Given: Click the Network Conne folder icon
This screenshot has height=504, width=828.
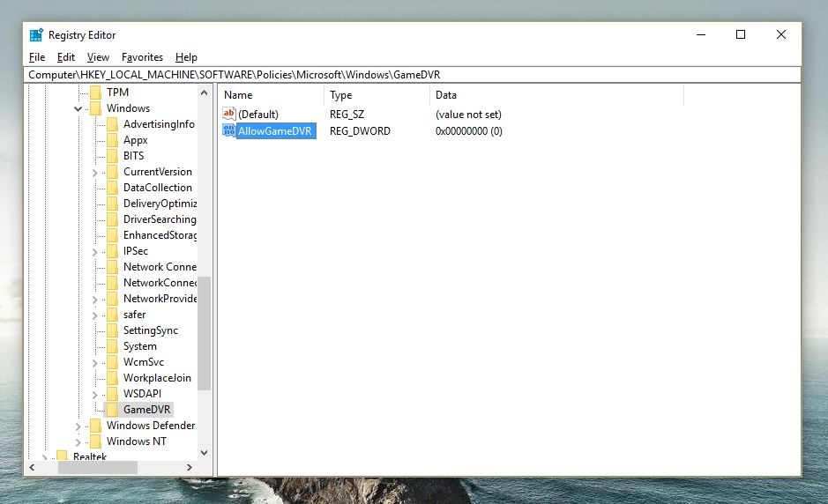Looking at the screenshot, I should [113, 266].
